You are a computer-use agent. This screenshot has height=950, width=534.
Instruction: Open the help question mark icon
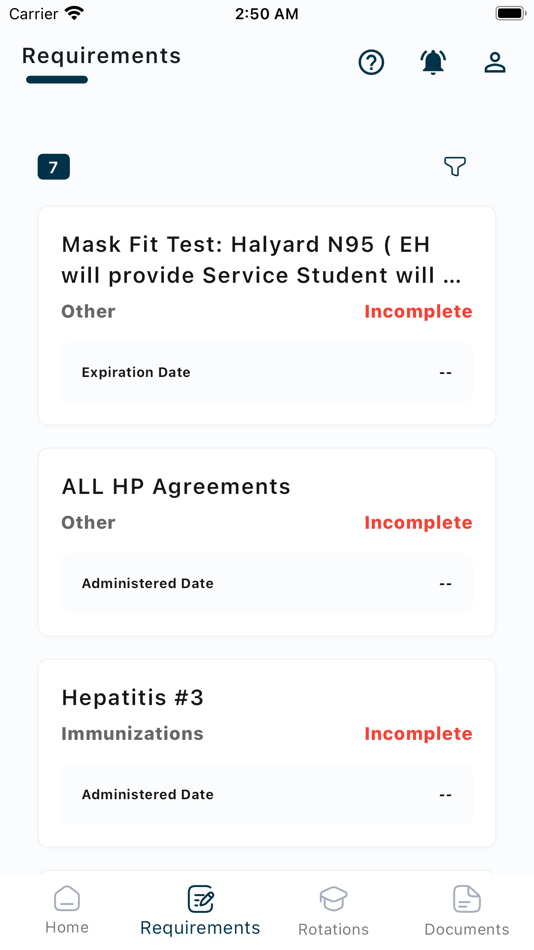click(x=371, y=62)
